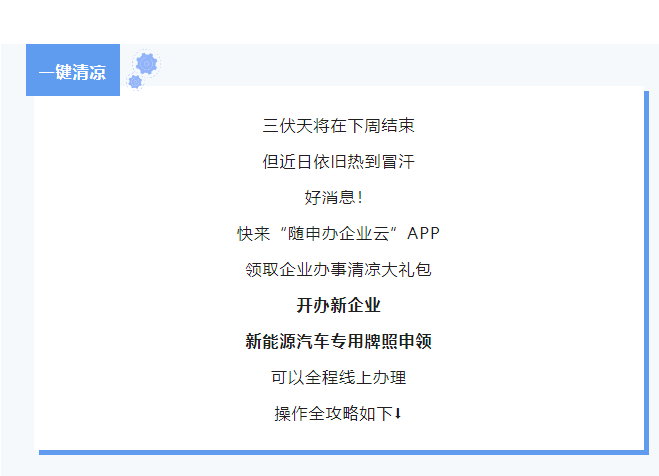Click the small gear icon below the large gear
This screenshot has height=476, width=659.
(x=135, y=82)
